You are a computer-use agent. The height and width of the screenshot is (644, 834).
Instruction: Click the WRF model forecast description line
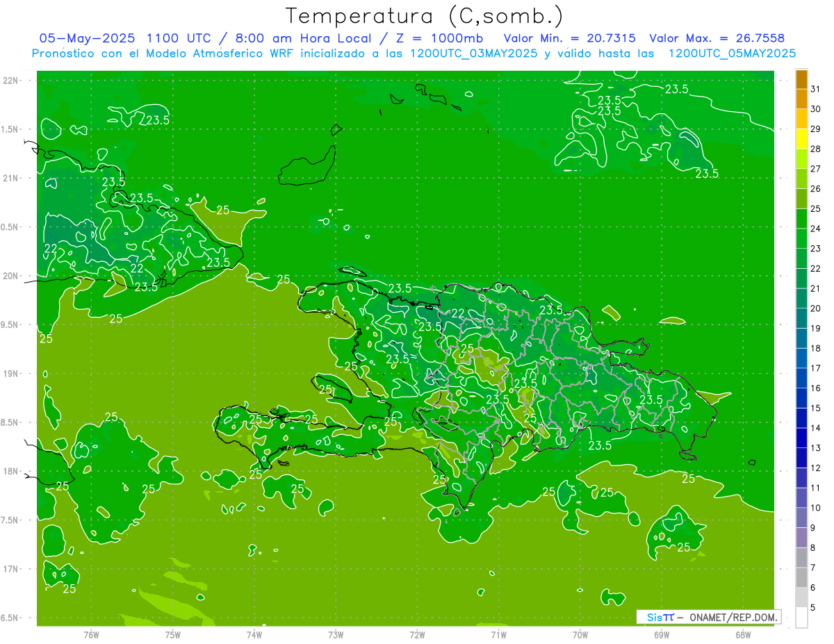(414, 53)
